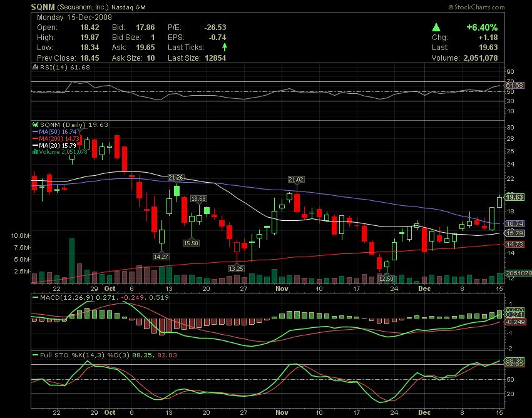Click the Volume 2,051,078 value in header
This screenshot has height=418, width=532.
pos(481,58)
